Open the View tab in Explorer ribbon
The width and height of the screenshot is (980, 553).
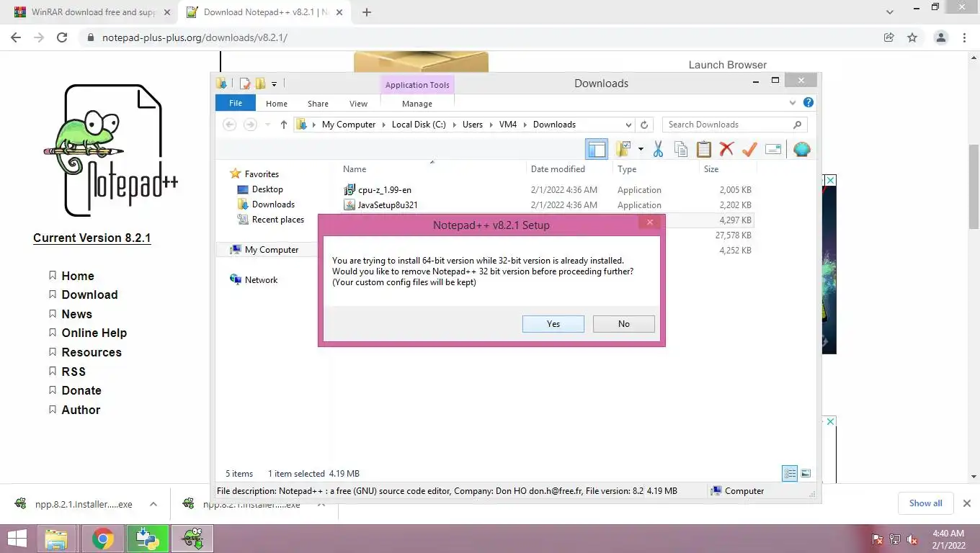[x=358, y=104]
